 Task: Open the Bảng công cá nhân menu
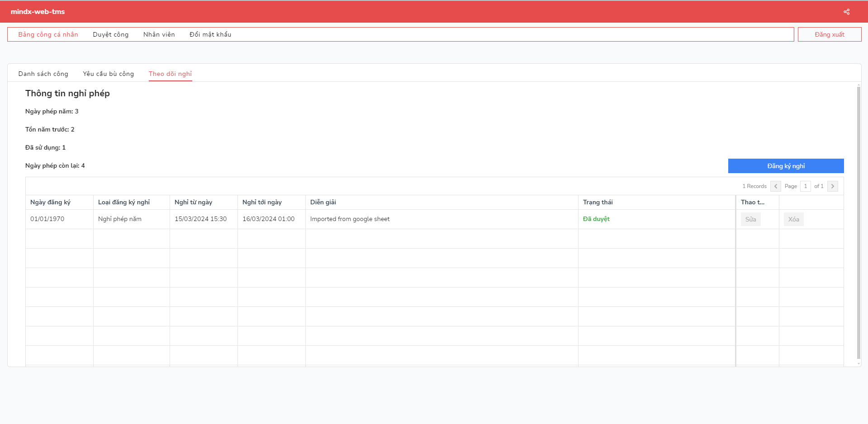coord(48,34)
